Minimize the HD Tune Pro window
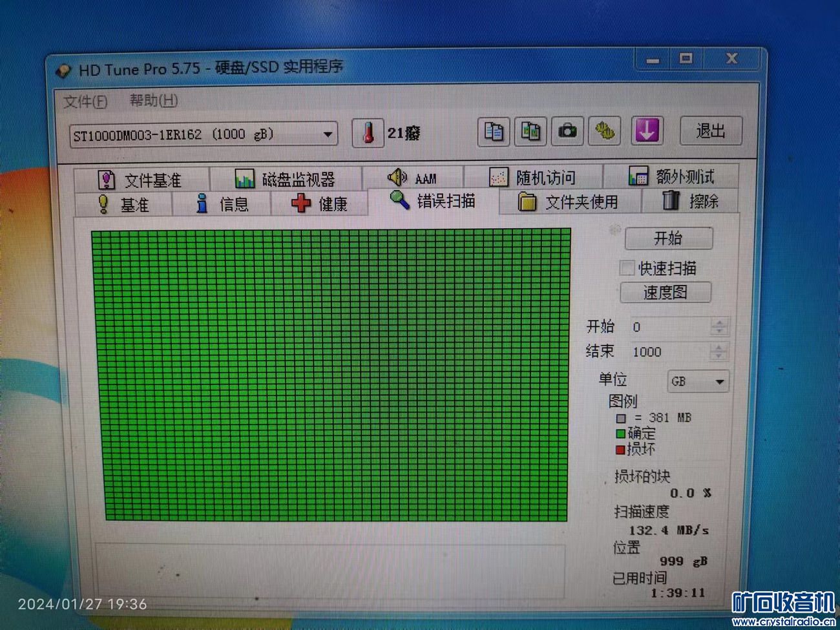Viewport: 840px width, 630px height. (x=653, y=60)
